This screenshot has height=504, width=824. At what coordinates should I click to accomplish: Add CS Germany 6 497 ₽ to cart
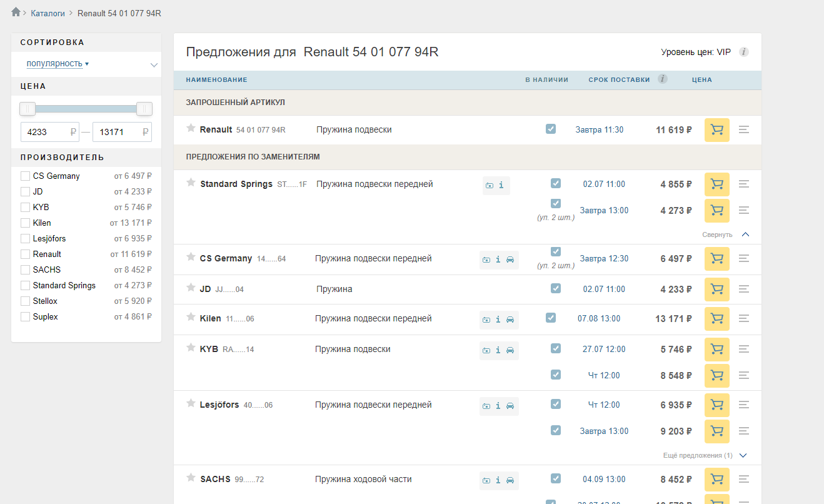717,259
